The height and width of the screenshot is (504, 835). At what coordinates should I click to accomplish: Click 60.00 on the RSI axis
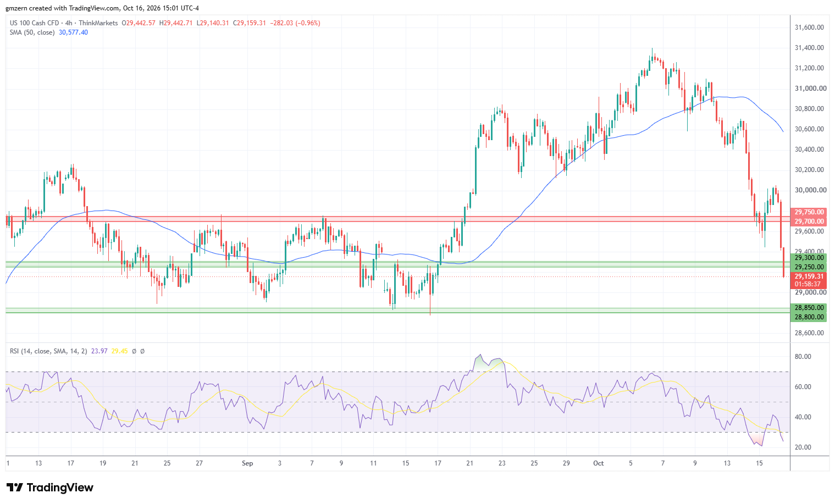[x=803, y=387]
